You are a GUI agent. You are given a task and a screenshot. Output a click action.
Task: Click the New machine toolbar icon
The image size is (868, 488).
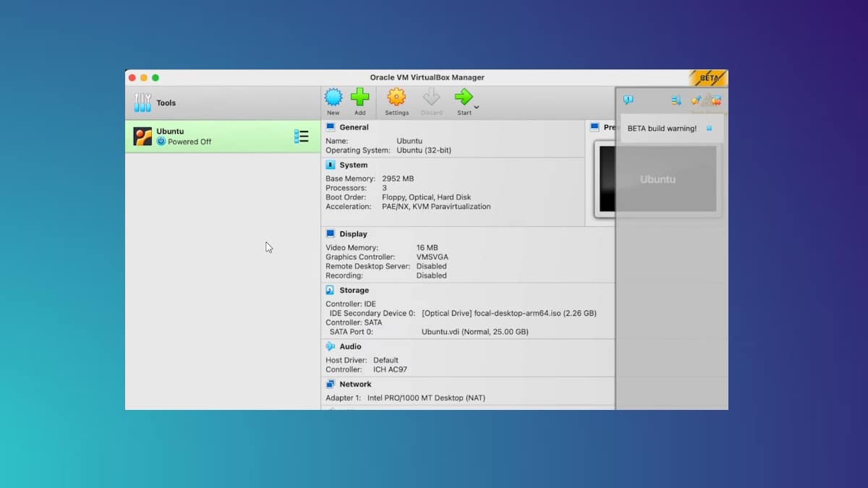[x=333, y=98]
